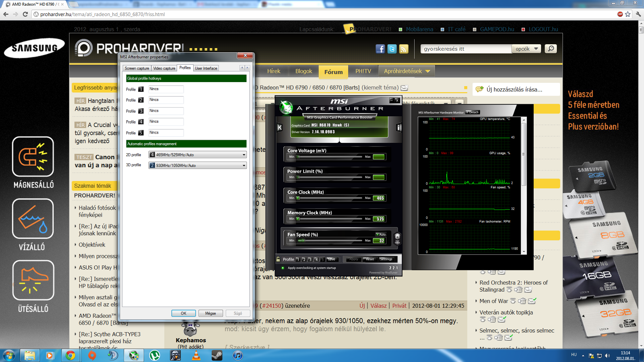Open the PH!TV site menu
Viewport: 644px width, 362px height.
click(x=363, y=71)
